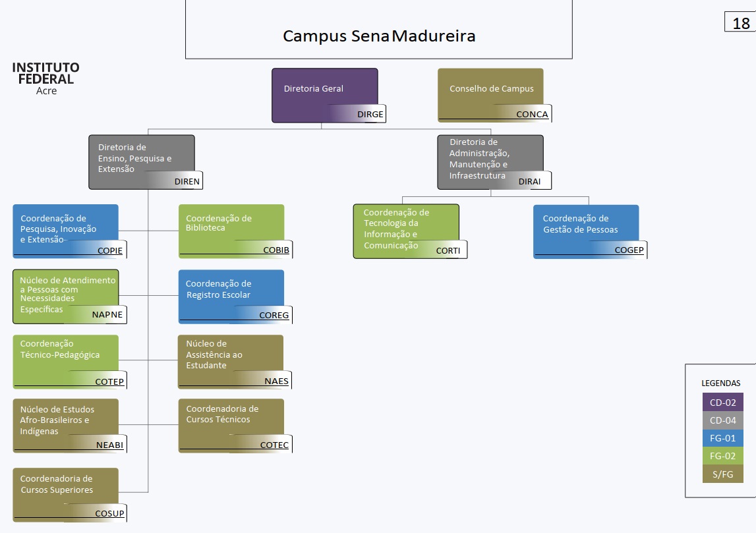Click the Campus Sena Madureira title
The height and width of the screenshot is (533, 756).
point(379,36)
